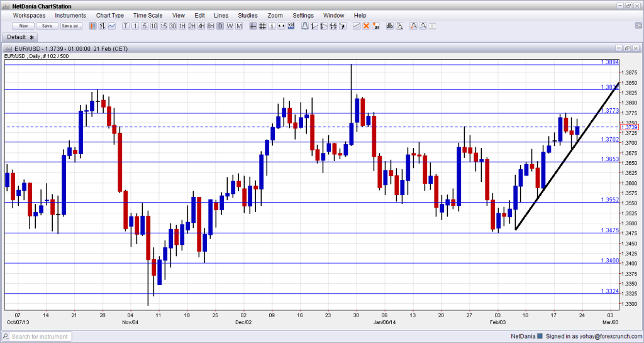Click the Save as... button
The width and height of the screenshot is (644, 343).
(71, 26)
